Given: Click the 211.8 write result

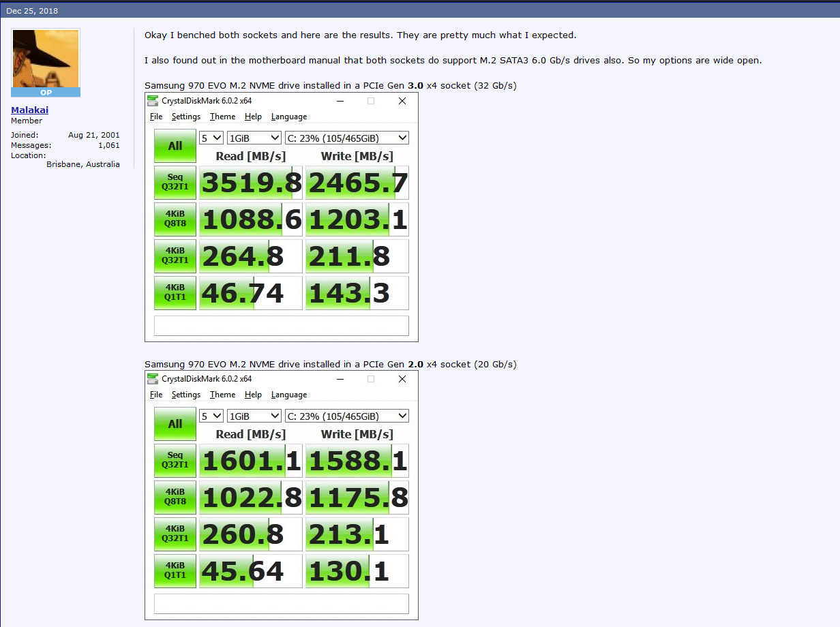Looking at the screenshot, I should [357, 256].
